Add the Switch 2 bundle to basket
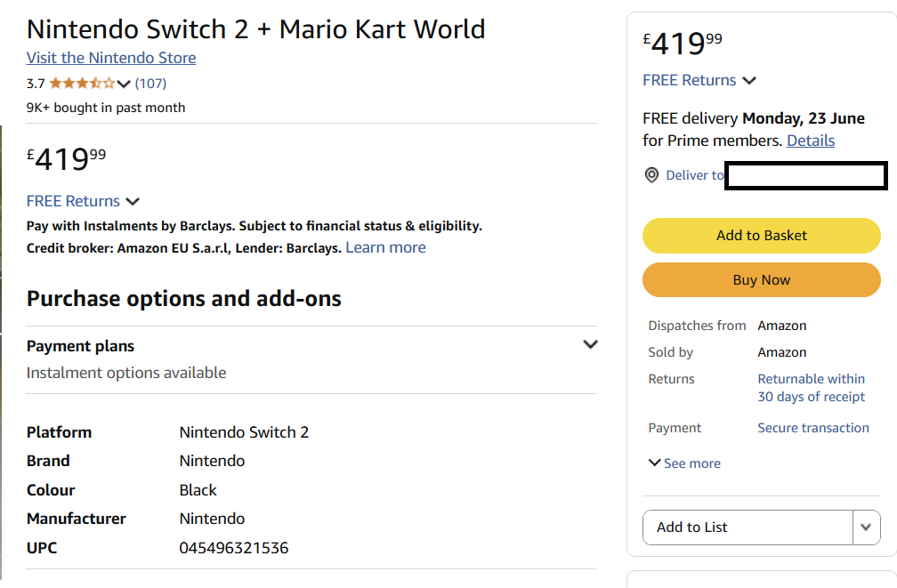The height and width of the screenshot is (588, 897). [x=762, y=236]
